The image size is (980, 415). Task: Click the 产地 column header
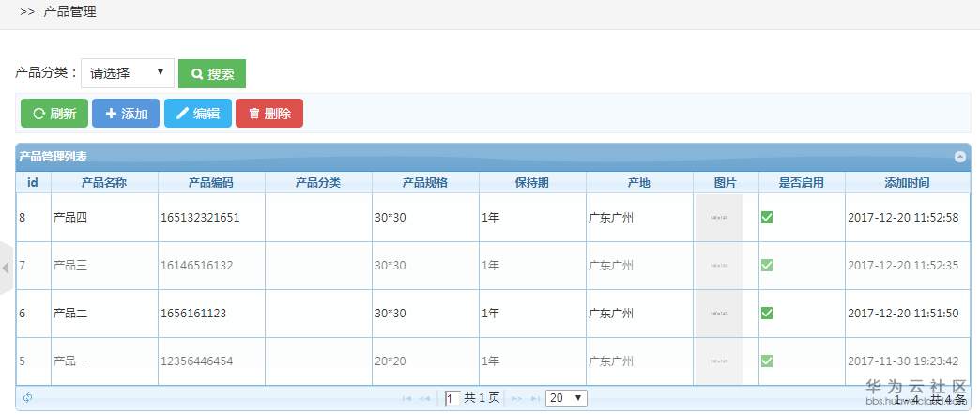(638, 182)
